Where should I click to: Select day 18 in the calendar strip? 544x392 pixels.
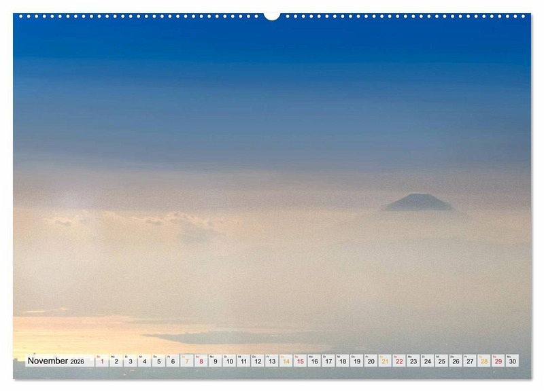pyautogui.click(x=343, y=361)
